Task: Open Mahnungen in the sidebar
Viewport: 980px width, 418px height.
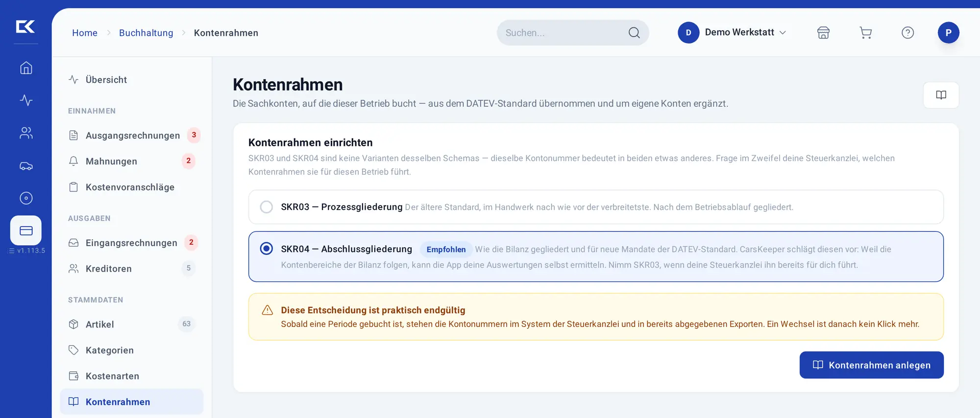Action: pos(131,162)
